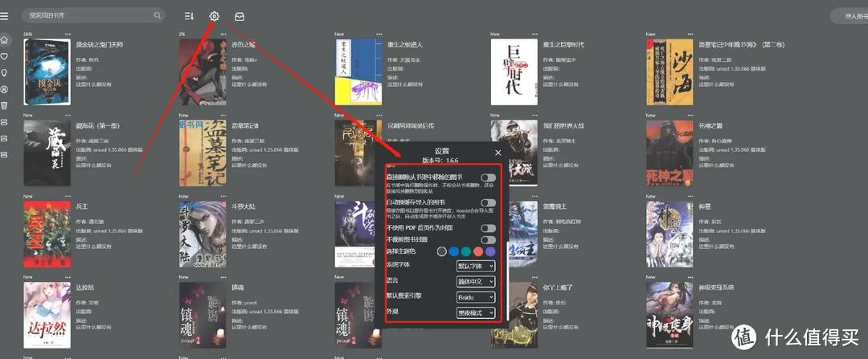Open the 盗墓笔记 book cover
Image resolution: width=868 pixels, height=359 pixels.
tap(203, 153)
